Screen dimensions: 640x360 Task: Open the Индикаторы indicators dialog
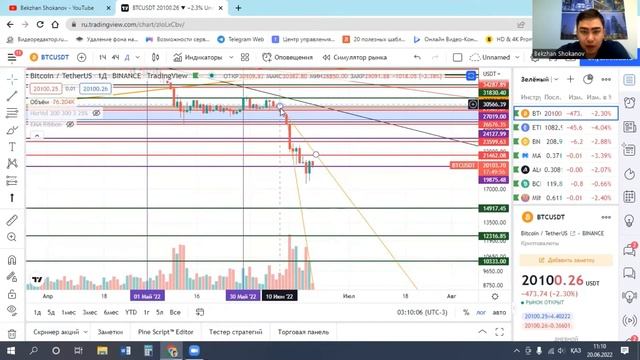pos(198,58)
